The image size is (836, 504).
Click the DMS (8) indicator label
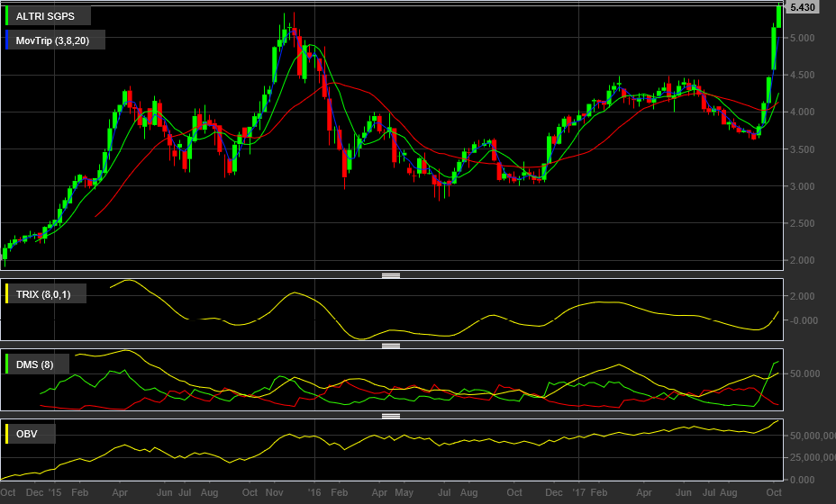(34, 364)
